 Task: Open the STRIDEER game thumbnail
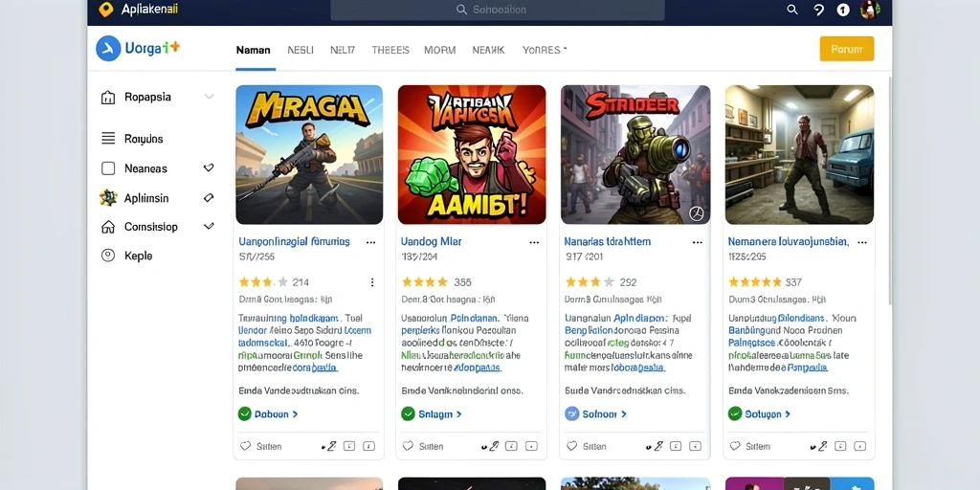(x=635, y=155)
